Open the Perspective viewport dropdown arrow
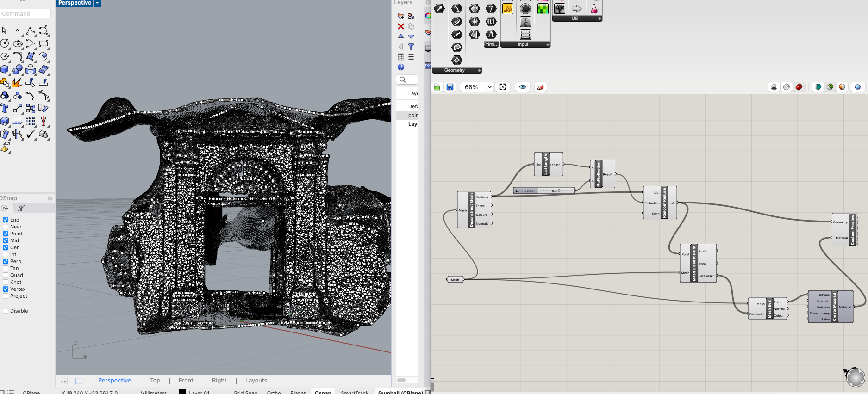This screenshot has width=868, height=394. click(97, 3)
